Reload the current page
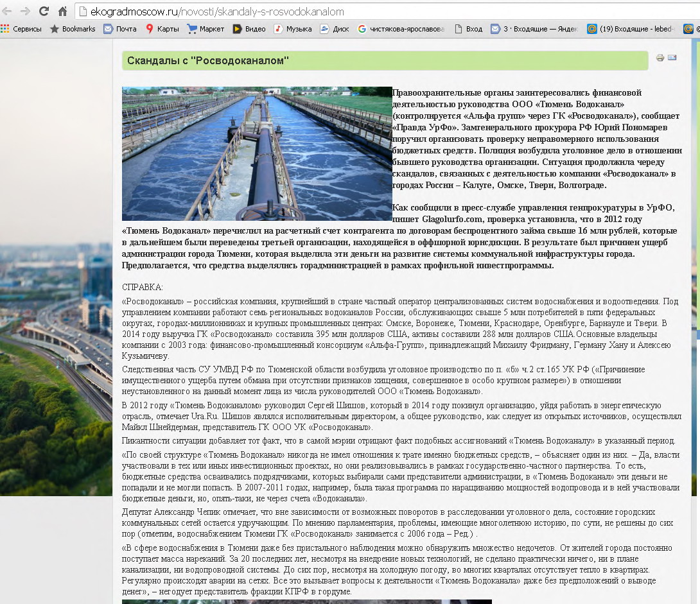The height and width of the screenshot is (604, 700). (x=44, y=11)
